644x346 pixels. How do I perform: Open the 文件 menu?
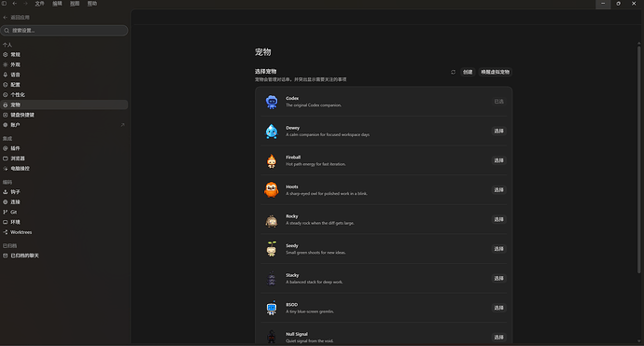pos(39,4)
